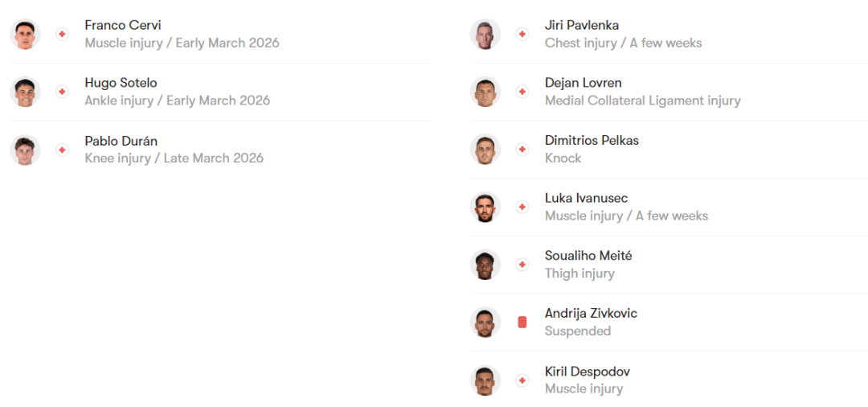
Task: Click the injury icon next to Hugo Sotelo
Action: [x=62, y=92]
